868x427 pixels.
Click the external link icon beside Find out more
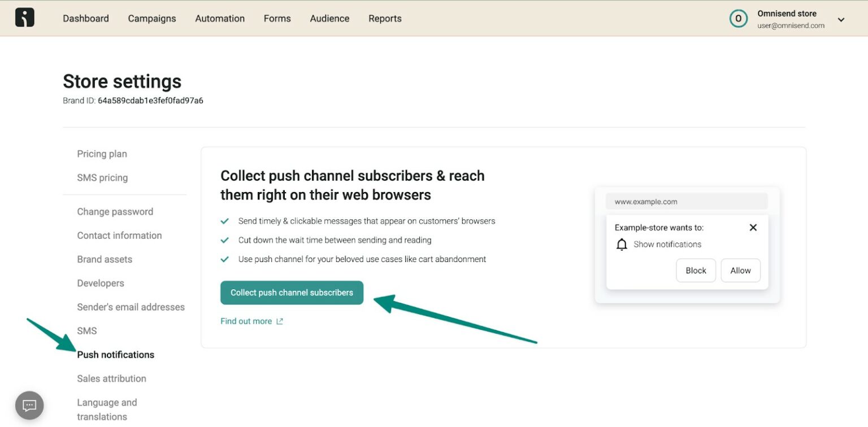point(279,321)
